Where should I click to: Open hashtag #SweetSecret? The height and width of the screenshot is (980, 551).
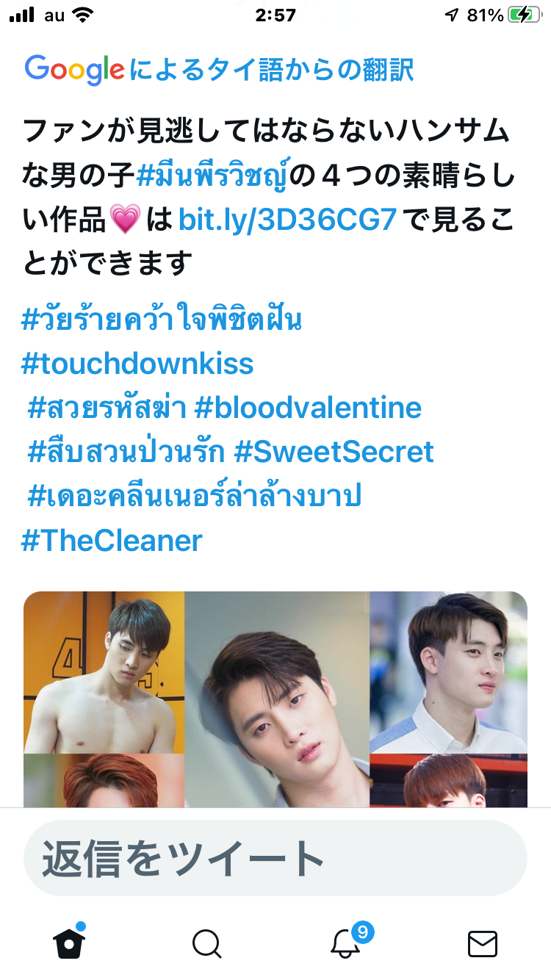pos(334,452)
